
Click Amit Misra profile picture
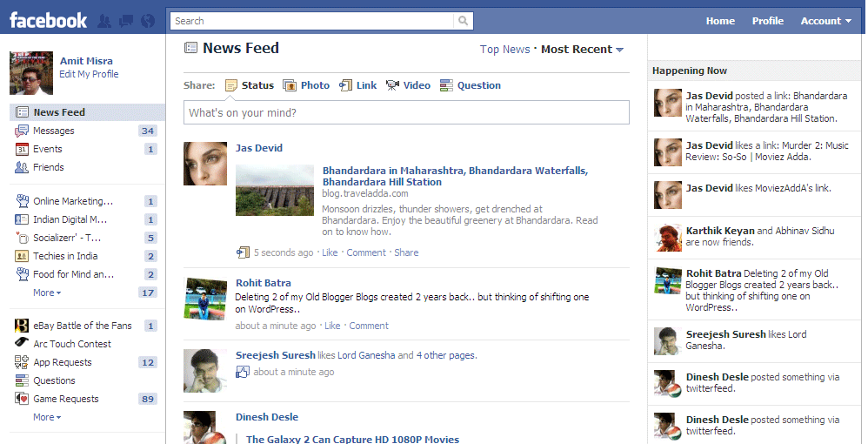(31, 73)
